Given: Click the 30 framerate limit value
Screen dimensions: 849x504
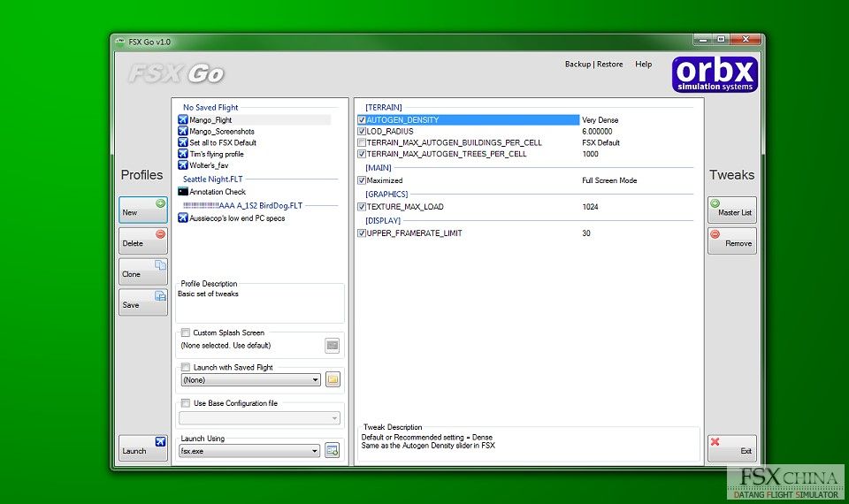Looking at the screenshot, I should [586, 233].
